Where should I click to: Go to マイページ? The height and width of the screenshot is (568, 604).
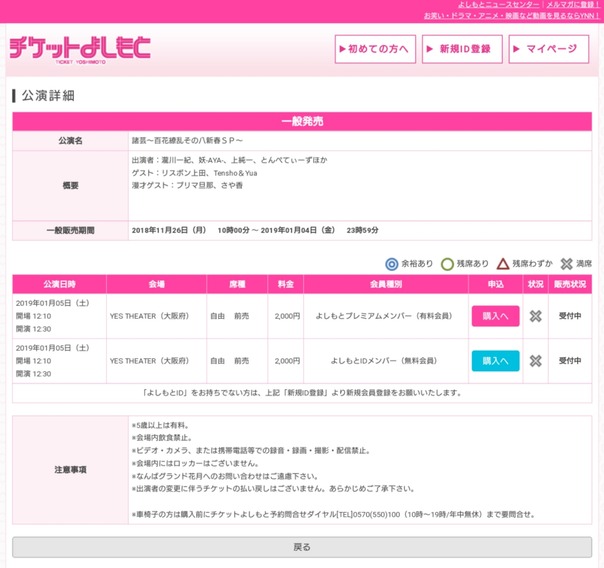click(x=549, y=49)
